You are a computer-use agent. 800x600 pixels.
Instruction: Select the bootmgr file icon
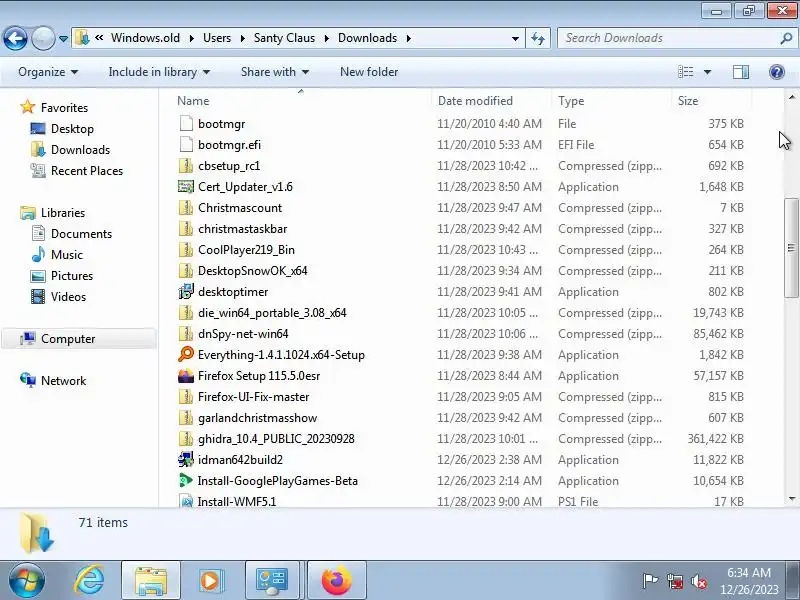point(186,123)
